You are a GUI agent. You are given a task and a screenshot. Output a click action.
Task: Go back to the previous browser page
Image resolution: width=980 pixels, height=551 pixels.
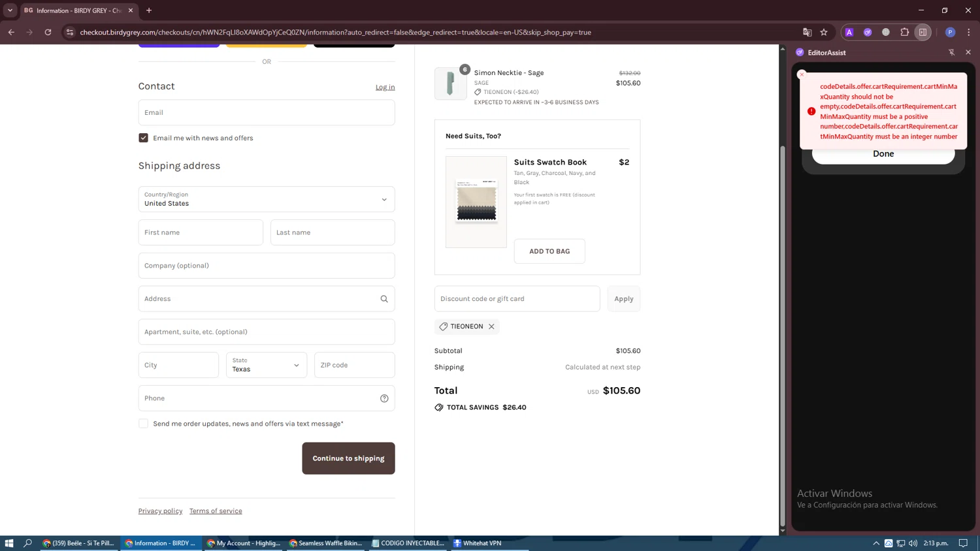11,32
